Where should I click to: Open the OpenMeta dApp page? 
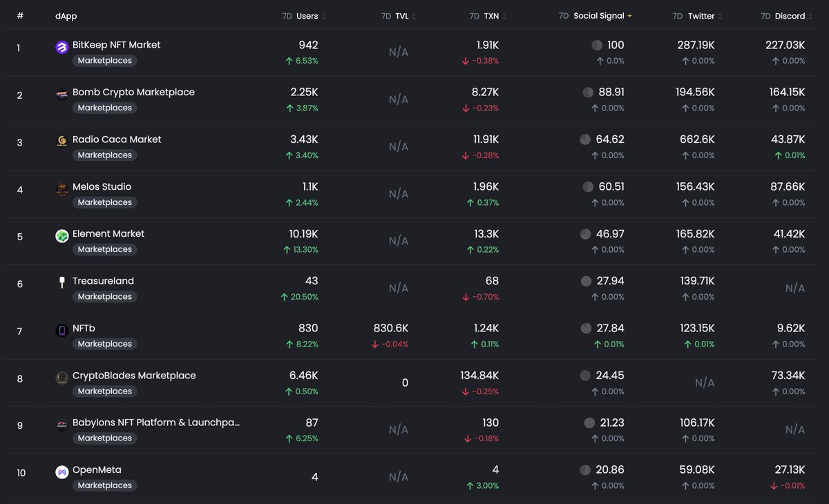[97, 469]
